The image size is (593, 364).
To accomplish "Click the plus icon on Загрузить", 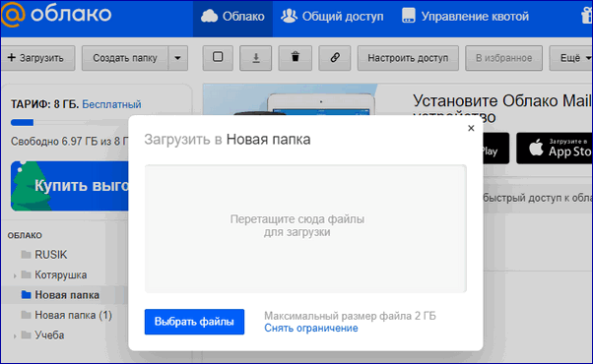I will pos(12,57).
